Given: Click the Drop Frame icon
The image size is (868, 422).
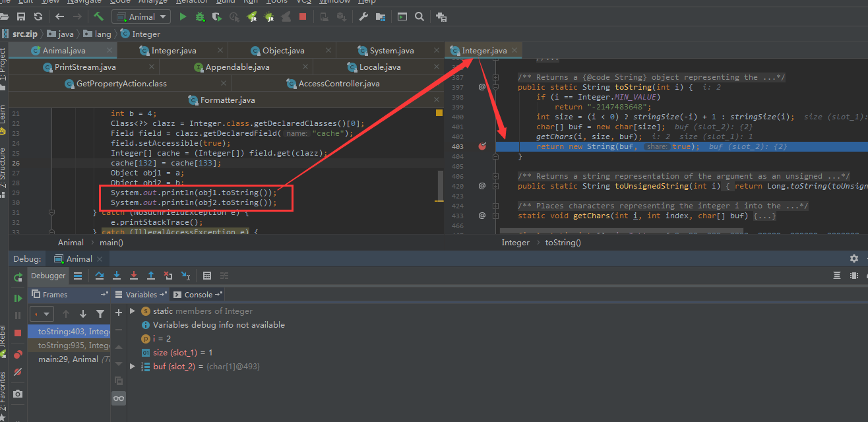Looking at the screenshot, I should [168, 276].
